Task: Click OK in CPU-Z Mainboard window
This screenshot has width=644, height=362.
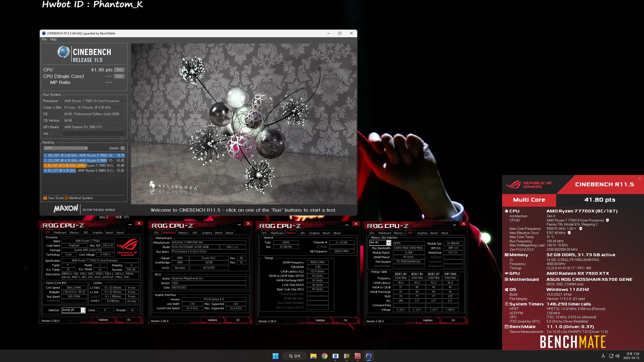Action: pos(238,320)
